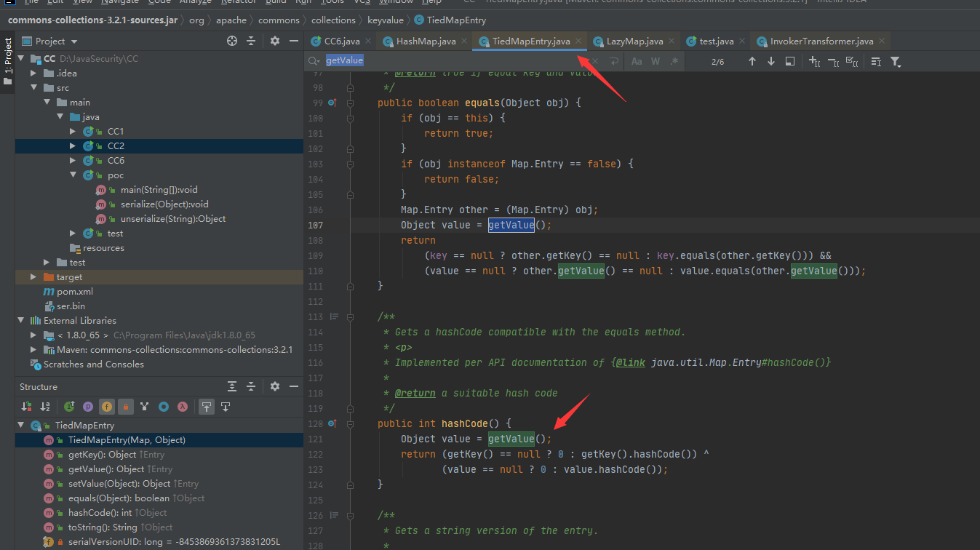Hide the Structure tool window
Image resolution: width=980 pixels, height=550 pixels.
pos(294,386)
